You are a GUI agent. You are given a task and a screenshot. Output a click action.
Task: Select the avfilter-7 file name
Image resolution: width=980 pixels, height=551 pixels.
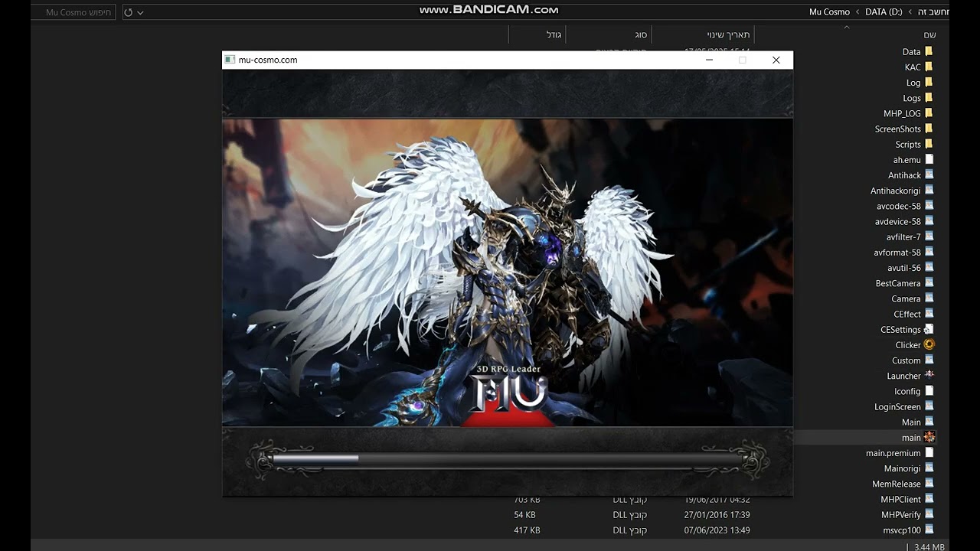(x=903, y=237)
